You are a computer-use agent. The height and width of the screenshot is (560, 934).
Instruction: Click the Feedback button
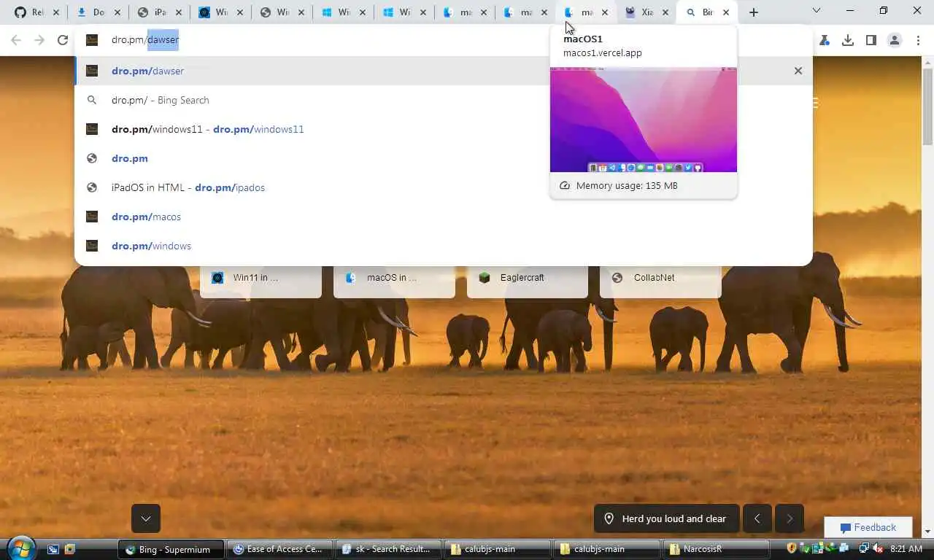coord(868,527)
